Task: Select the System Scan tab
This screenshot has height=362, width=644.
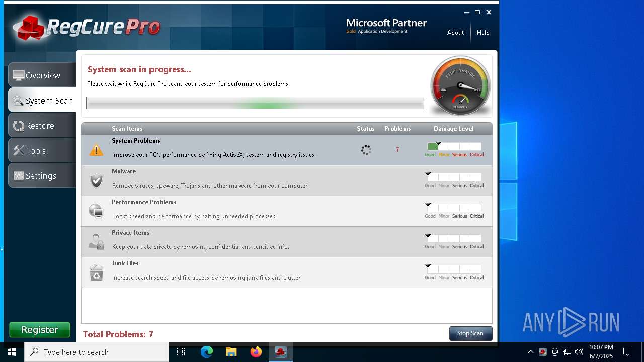Action: [42, 100]
